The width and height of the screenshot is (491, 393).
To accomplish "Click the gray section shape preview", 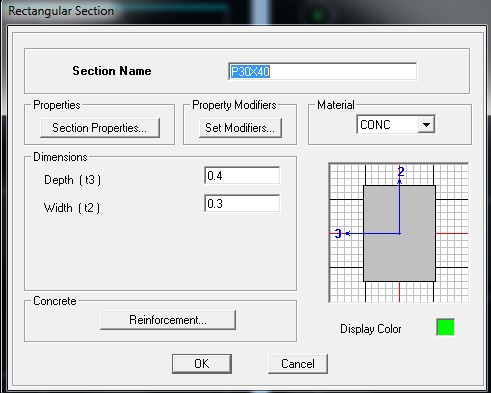I will pos(399,233).
